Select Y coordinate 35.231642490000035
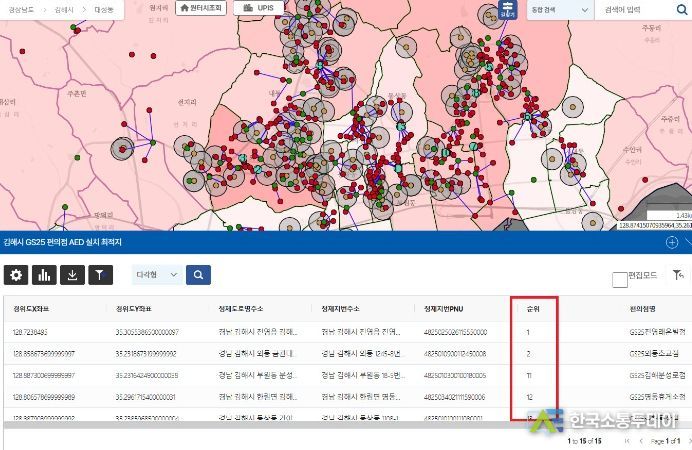Viewport: 692px width, 450px height. coord(147,375)
